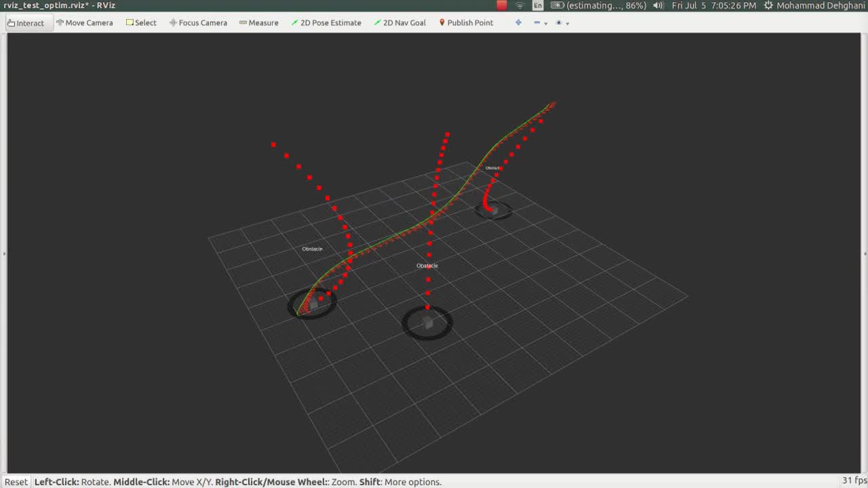Viewport: 868px width, 488px height.
Task: Click the red recording indicator in top bar
Action: pyautogui.click(x=502, y=5)
